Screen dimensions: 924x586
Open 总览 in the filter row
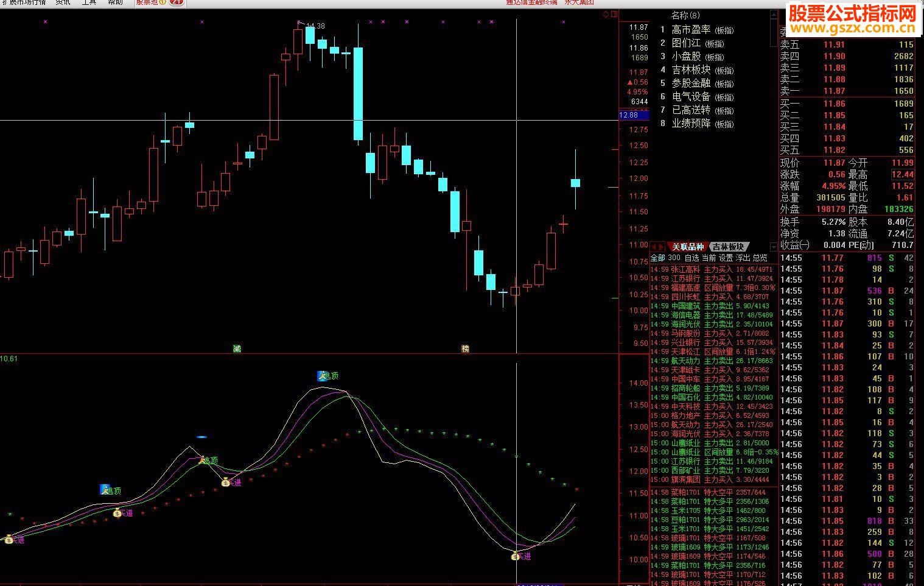click(760, 258)
